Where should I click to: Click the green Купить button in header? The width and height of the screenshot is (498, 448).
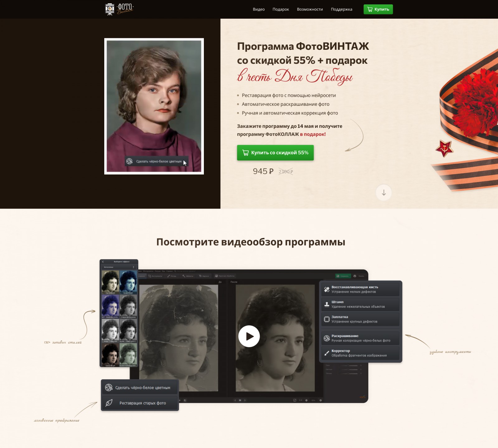pos(378,9)
